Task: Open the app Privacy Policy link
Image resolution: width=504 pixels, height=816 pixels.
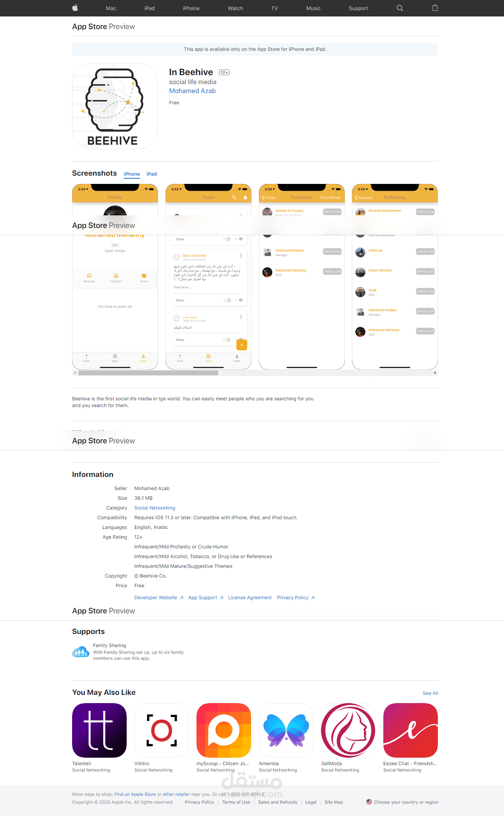Action: coord(296,598)
